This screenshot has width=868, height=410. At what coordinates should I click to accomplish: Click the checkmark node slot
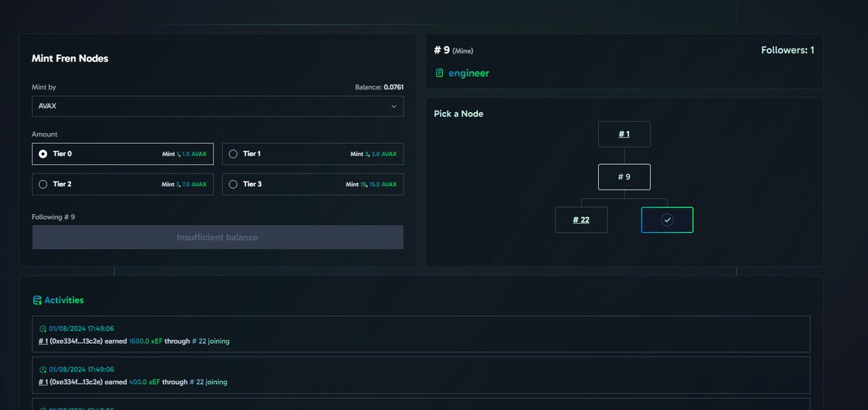(667, 220)
